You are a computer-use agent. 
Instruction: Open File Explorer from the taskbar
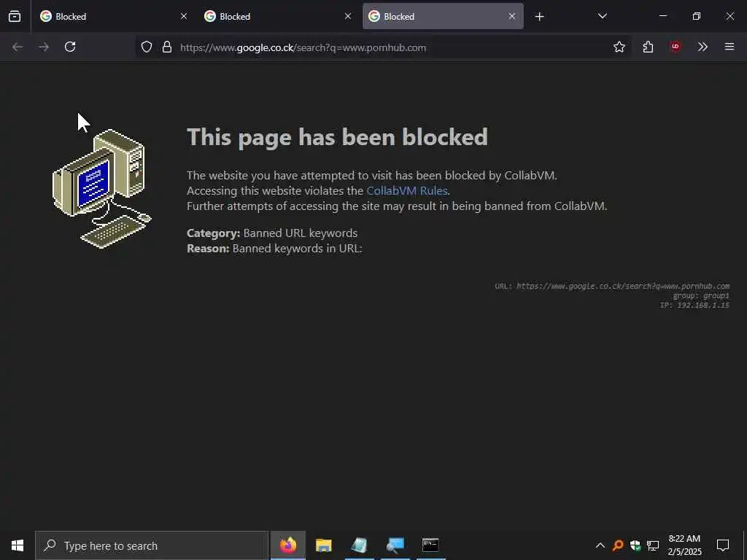point(323,545)
